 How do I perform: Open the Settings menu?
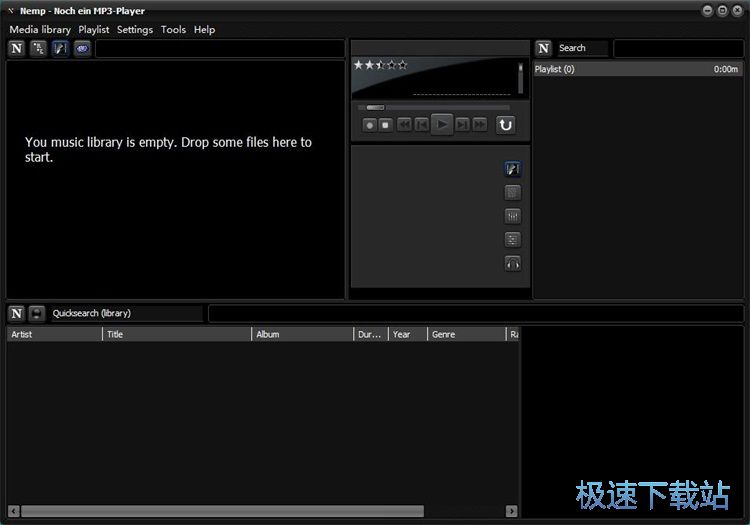(135, 30)
